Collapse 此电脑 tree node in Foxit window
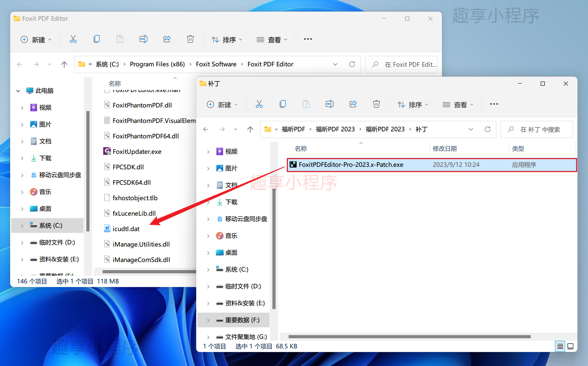The image size is (588, 366). 18,91
